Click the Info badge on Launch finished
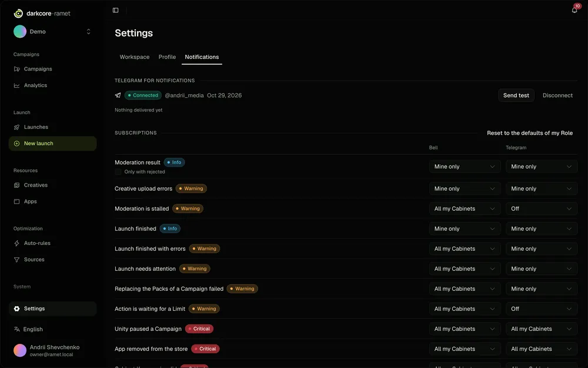Viewport: 588px width, 368px height. click(x=170, y=228)
